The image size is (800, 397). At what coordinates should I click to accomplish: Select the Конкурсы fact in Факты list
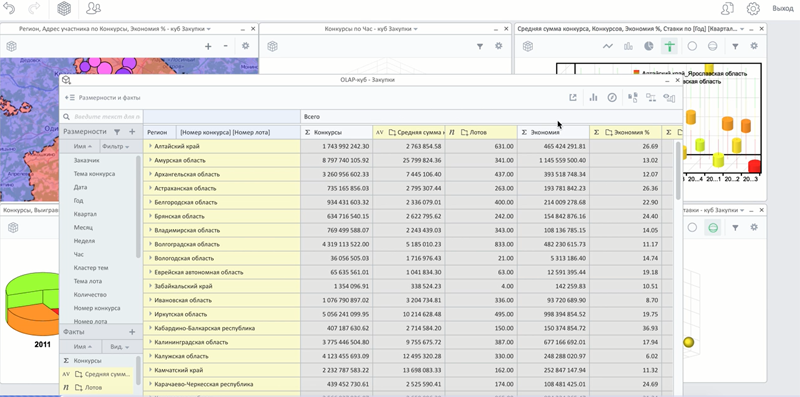click(87, 361)
